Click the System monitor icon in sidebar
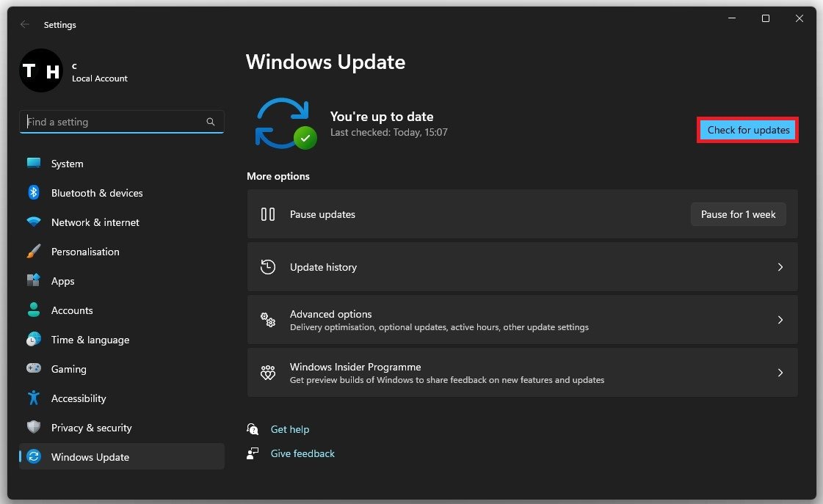This screenshot has height=504, width=823. click(34, 163)
